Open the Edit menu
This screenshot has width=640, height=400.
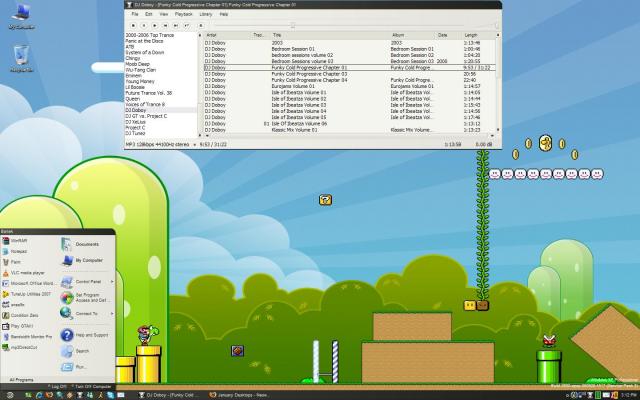[149, 14]
